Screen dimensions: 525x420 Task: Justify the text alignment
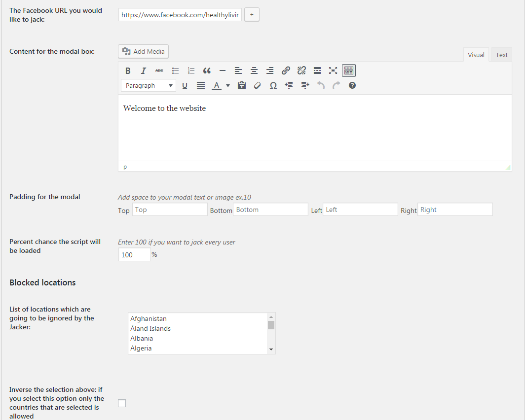tap(200, 86)
